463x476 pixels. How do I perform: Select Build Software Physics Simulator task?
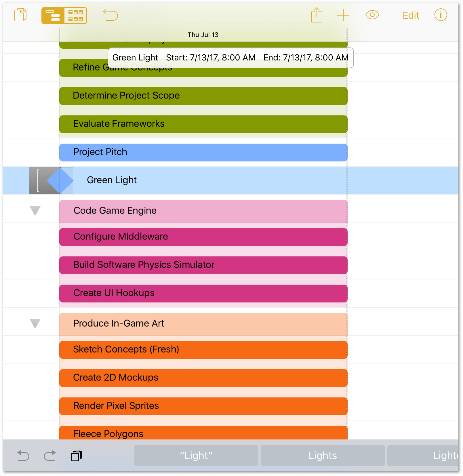(203, 265)
